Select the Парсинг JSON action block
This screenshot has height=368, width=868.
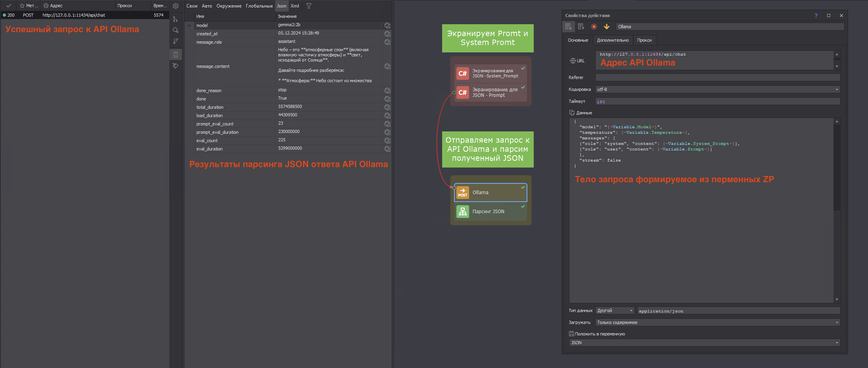pyautogui.click(x=491, y=212)
